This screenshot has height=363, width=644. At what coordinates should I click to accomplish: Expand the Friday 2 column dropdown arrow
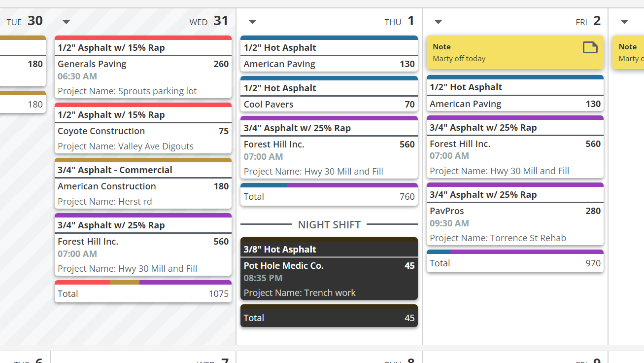(438, 22)
